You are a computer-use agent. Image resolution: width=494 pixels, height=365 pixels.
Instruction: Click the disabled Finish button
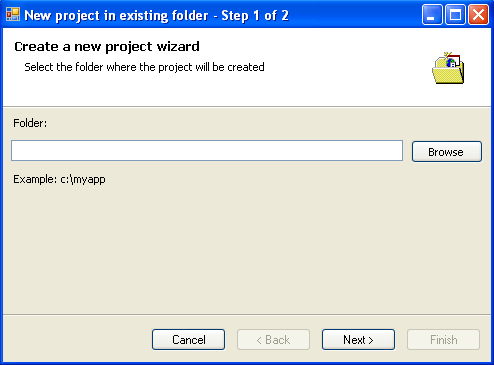pyautogui.click(x=443, y=340)
